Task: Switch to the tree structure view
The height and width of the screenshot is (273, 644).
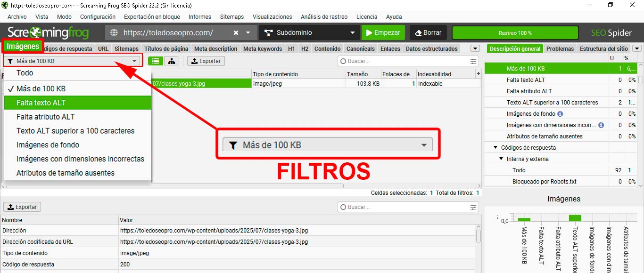Action: (172, 61)
